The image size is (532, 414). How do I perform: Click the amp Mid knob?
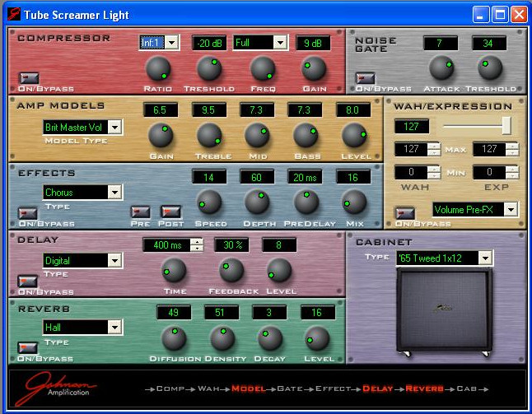[257, 135]
